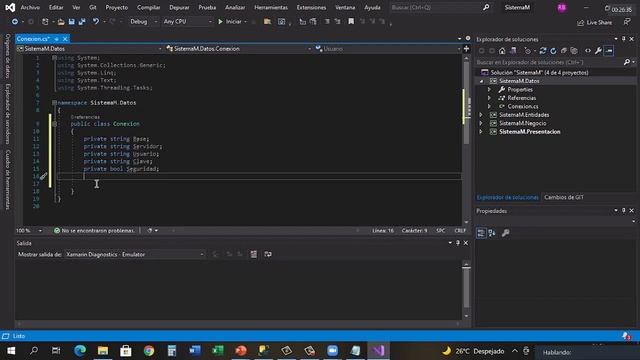
Task: Click the search magnifier in Solution Explorer
Action: [x=627, y=62]
